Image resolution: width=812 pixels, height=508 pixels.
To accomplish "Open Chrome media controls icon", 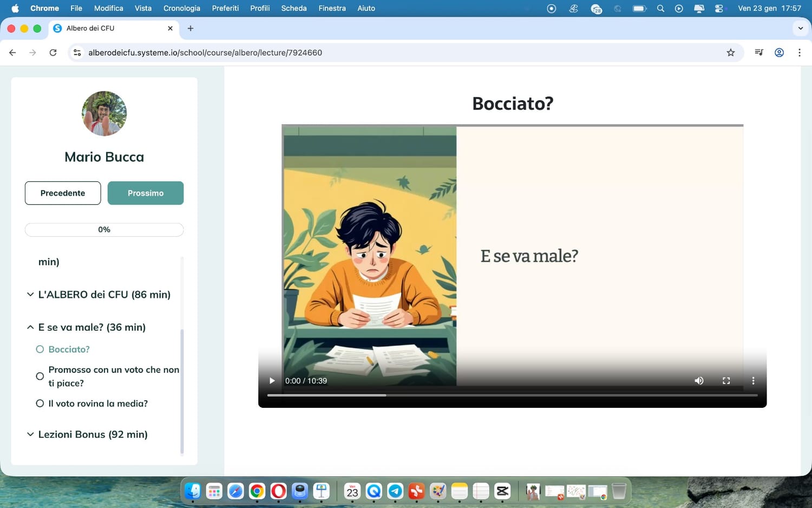I will click(759, 53).
